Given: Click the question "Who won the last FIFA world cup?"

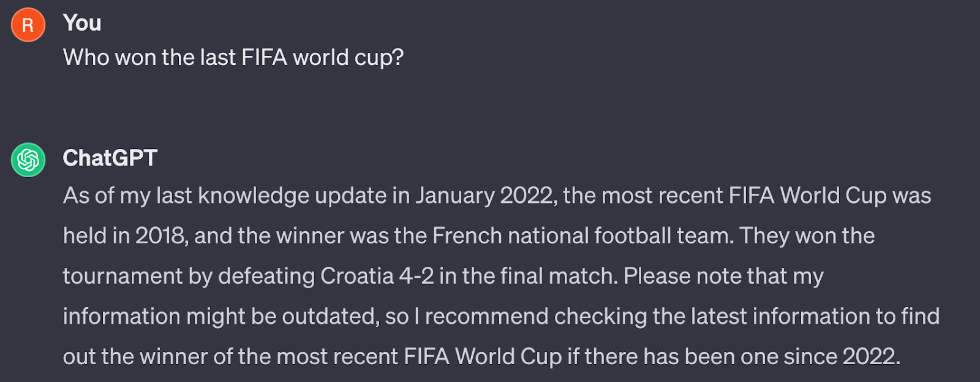Looking at the screenshot, I should 233,58.
